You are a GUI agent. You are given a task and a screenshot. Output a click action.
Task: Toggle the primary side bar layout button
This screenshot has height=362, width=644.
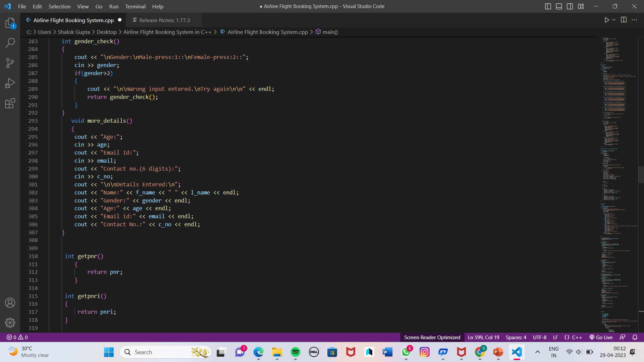[x=548, y=6]
